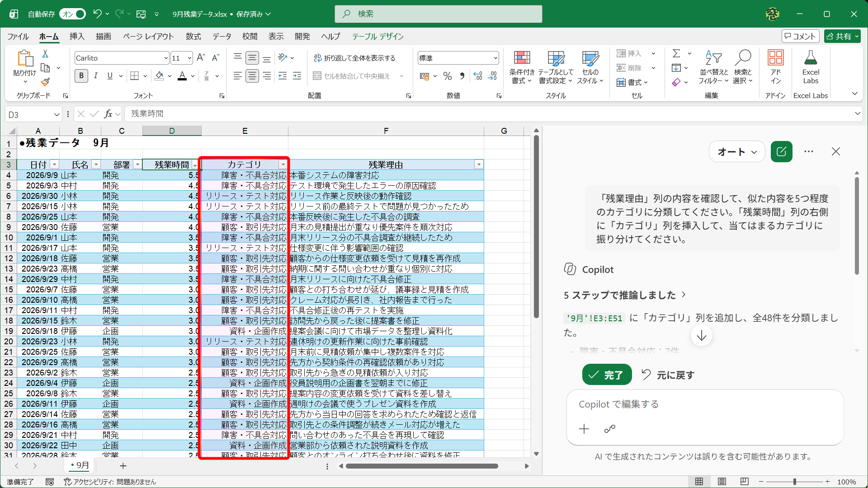Open Find and Select (検索と選択)

coord(743,67)
